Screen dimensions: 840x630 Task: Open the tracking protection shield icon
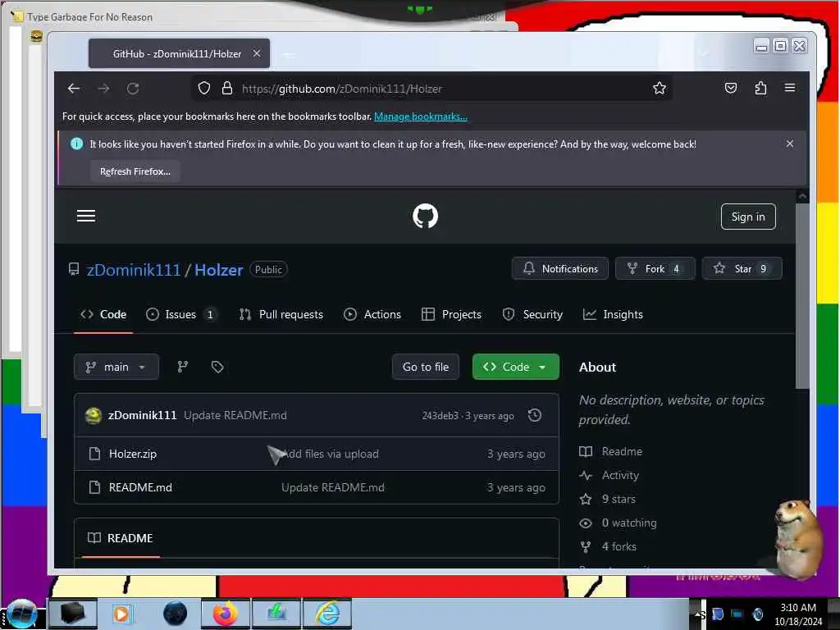(x=204, y=88)
